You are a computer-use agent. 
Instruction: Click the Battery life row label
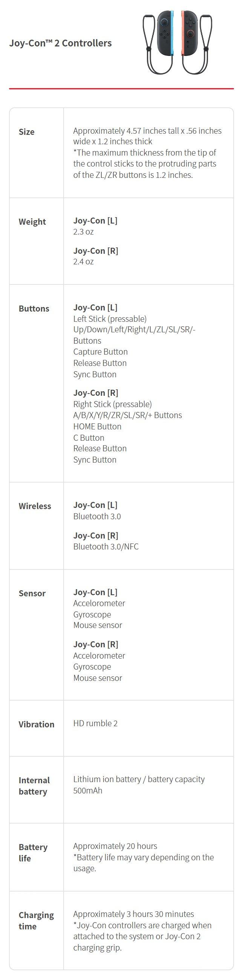coord(33,853)
